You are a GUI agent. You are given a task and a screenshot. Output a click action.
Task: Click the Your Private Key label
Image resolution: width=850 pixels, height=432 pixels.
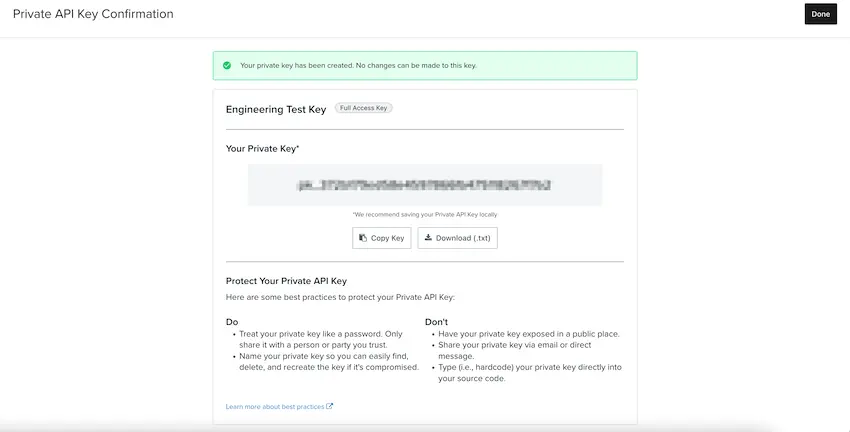[263, 148]
